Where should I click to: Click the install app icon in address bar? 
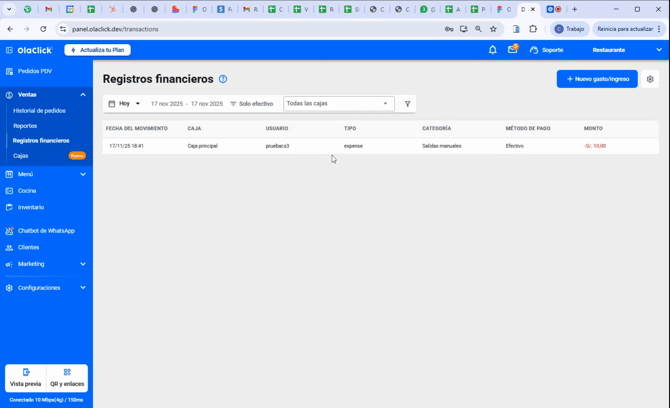pos(464,29)
